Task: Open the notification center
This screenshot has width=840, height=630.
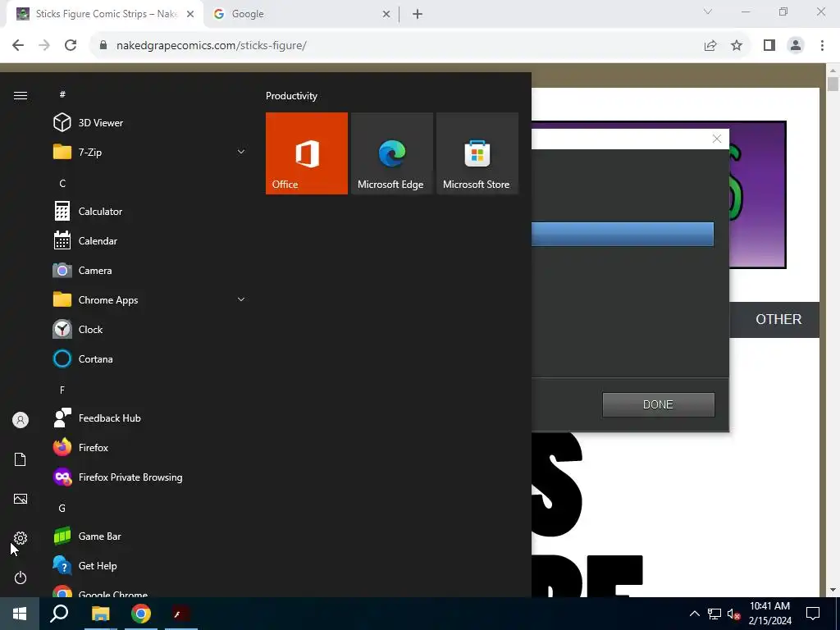Action: (x=813, y=614)
